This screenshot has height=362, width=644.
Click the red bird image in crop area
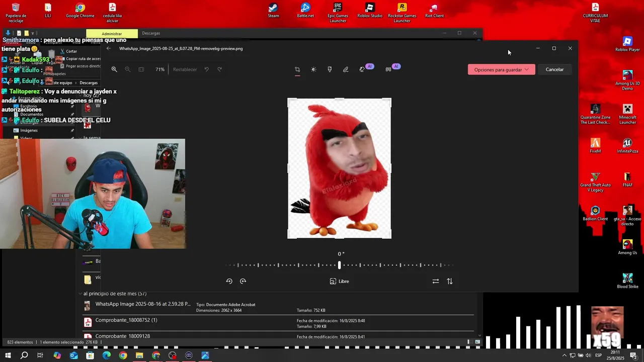point(339,168)
